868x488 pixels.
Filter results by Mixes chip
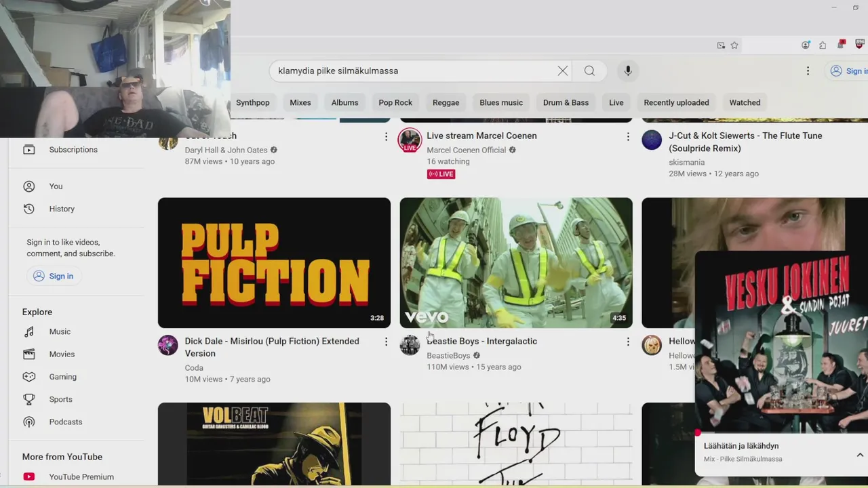point(300,102)
